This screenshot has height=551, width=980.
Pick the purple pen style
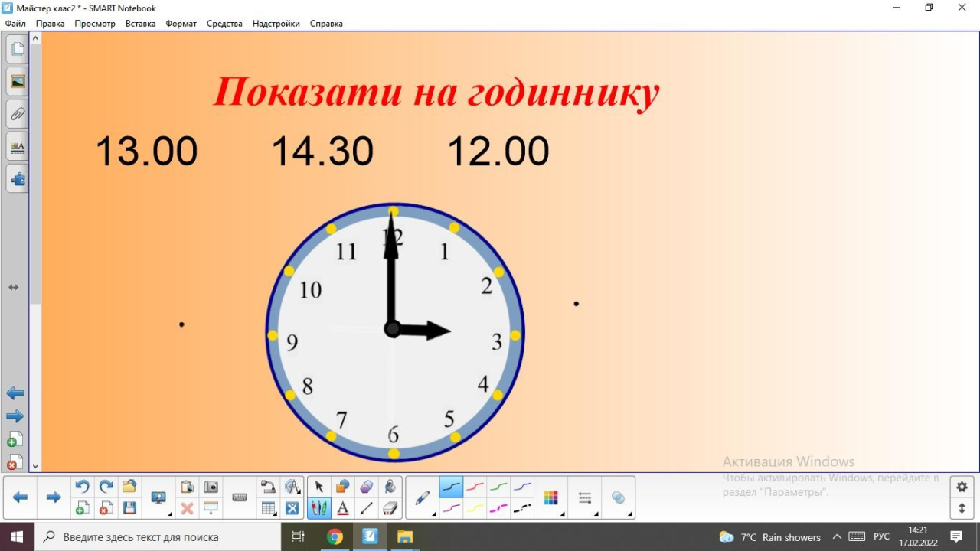(451, 508)
